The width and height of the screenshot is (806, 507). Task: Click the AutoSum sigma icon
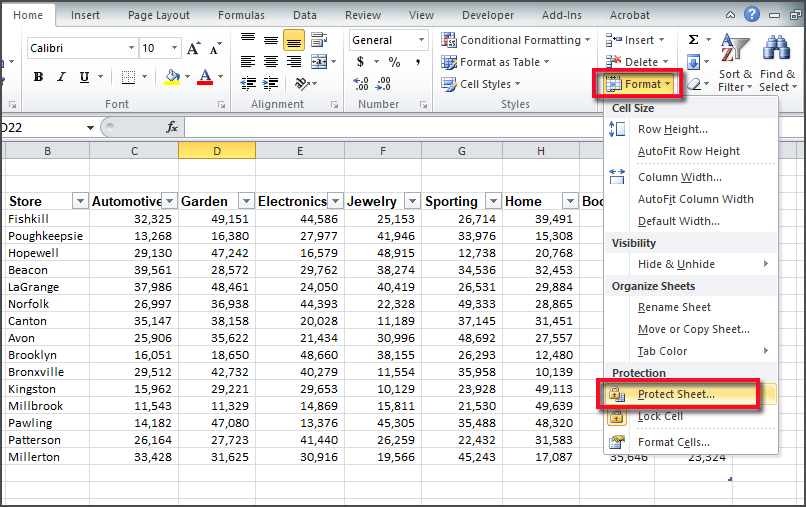[693, 40]
